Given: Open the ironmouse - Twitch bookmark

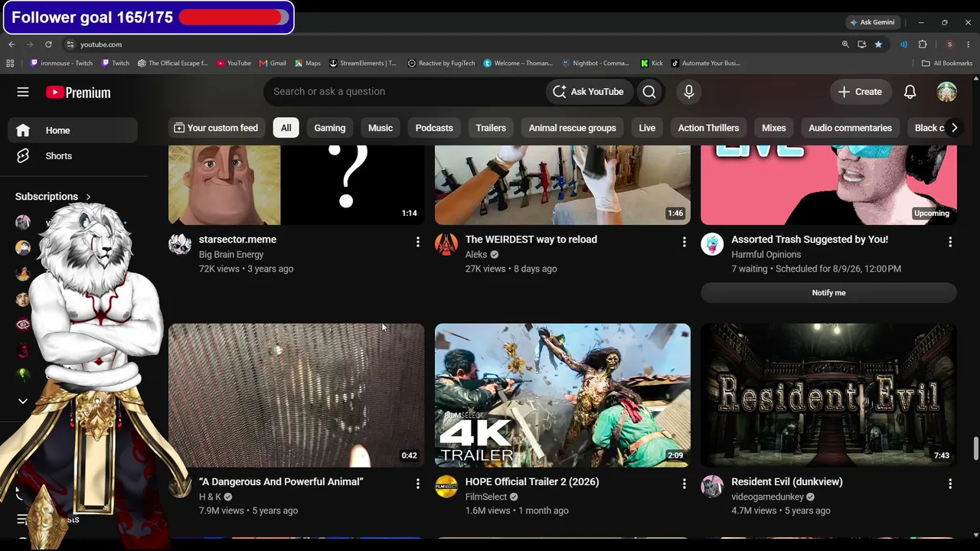Looking at the screenshot, I should tap(61, 64).
